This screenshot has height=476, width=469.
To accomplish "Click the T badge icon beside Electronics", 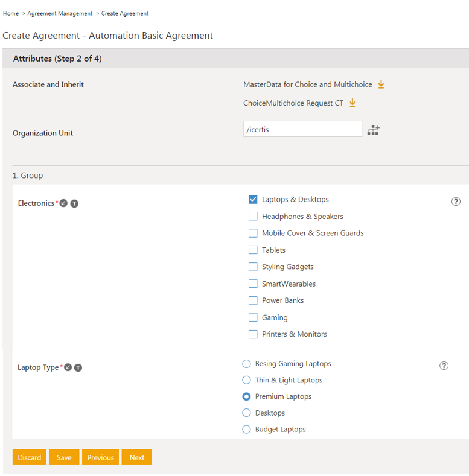I will click(74, 203).
